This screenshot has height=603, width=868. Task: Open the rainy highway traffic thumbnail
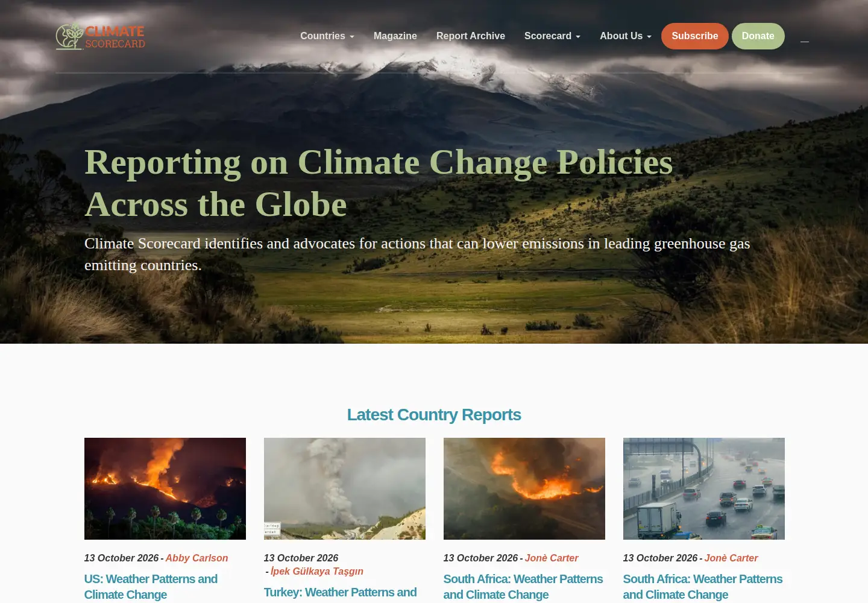[x=704, y=488]
